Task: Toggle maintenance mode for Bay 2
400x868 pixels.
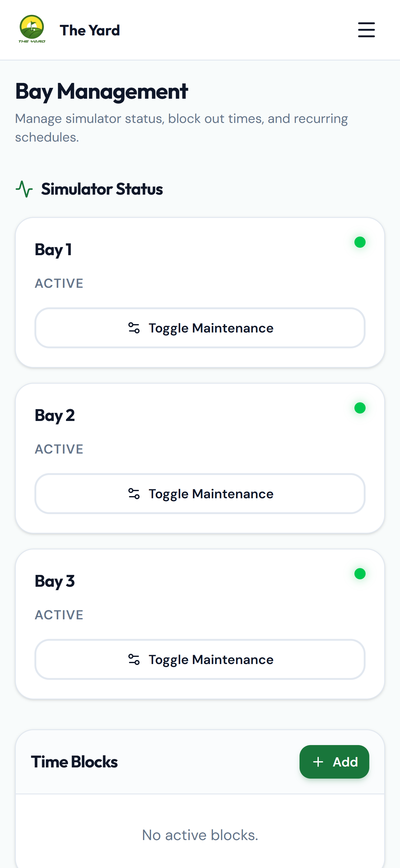Action: (200, 494)
